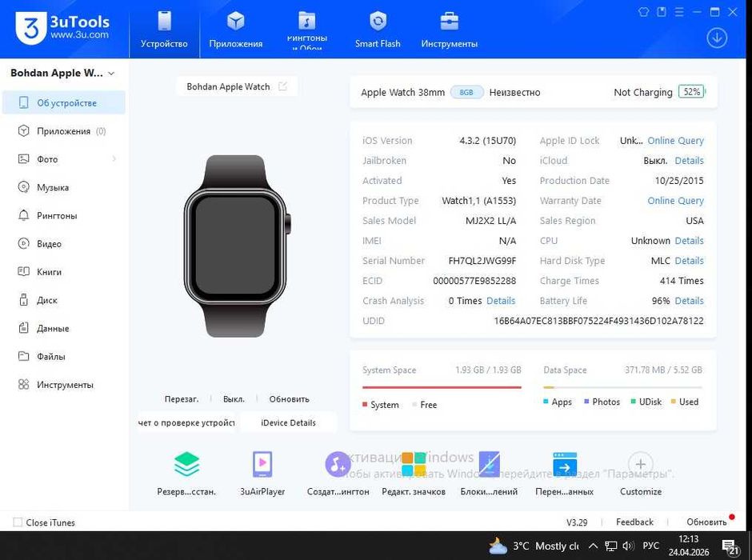
Task: Open the downloads arrow icon
Action: tap(717, 38)
